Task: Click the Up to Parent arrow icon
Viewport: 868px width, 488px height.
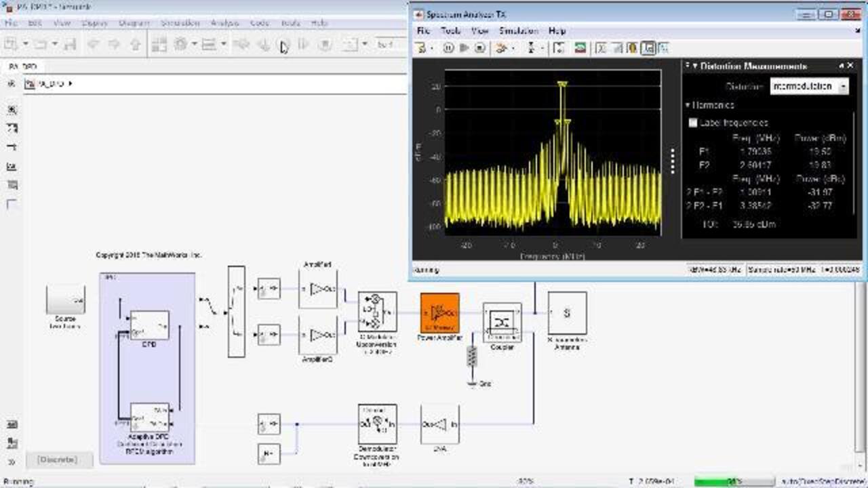Action: (135, 45)
